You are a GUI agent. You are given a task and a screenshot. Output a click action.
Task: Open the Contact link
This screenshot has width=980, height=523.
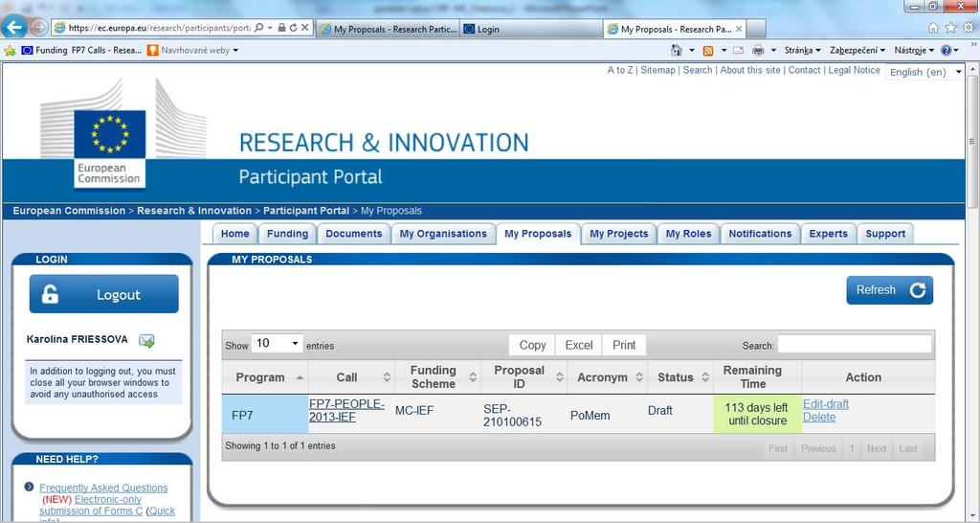click(x=804, y=70)
